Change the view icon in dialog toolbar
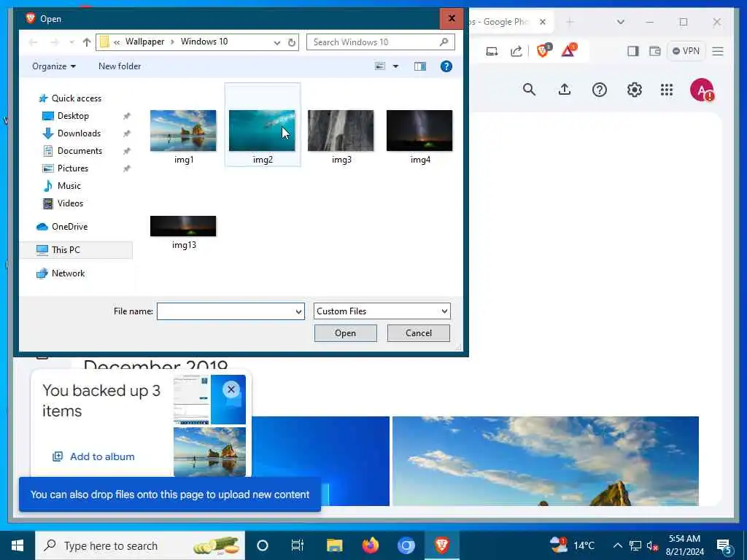 point(379,66)
